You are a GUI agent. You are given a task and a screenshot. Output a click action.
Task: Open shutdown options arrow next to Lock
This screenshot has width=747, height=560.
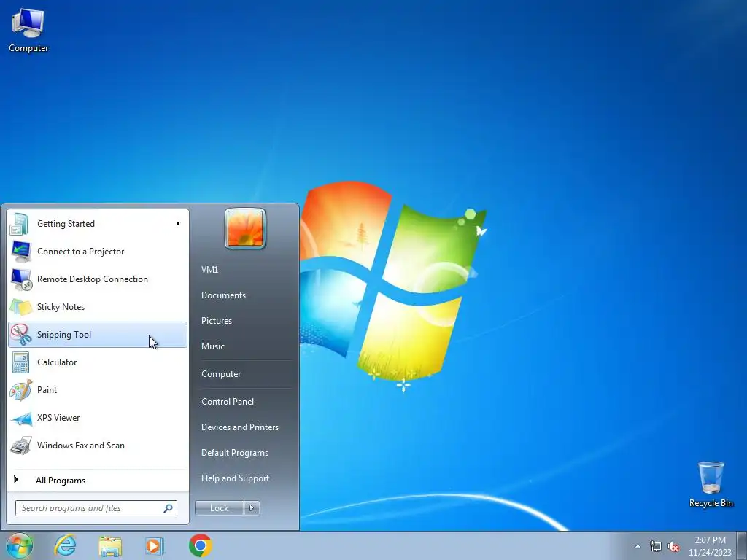pyautogui.click(x=252, y=508)
